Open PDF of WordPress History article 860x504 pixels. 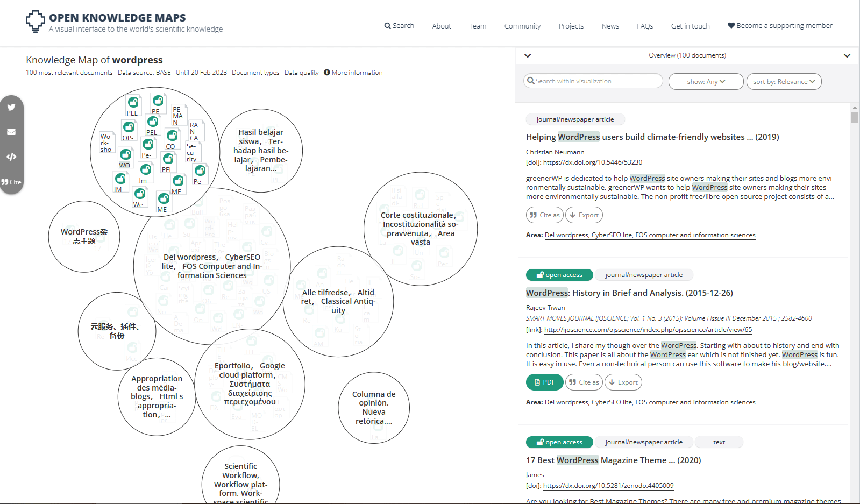coord(544,382)
